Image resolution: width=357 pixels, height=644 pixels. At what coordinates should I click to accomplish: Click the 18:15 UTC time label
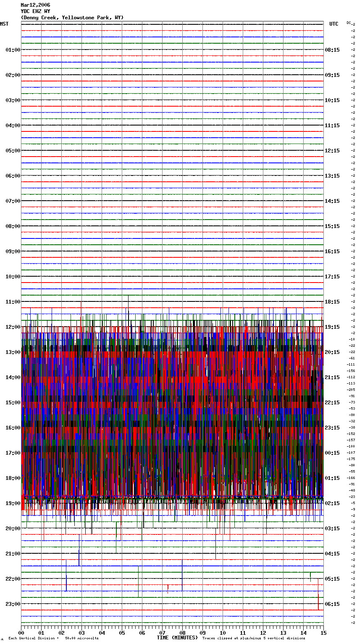(332, 302)
